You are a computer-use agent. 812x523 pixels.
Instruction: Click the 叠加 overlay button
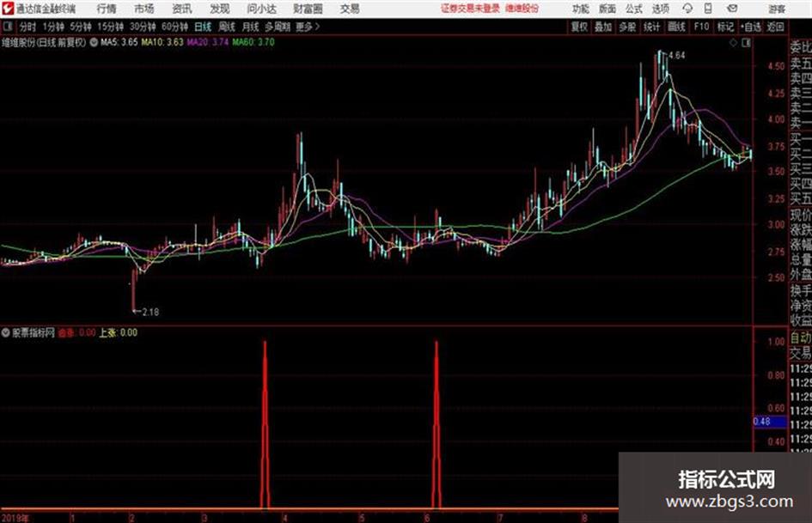pyautogui.click(x=603, y=27)
